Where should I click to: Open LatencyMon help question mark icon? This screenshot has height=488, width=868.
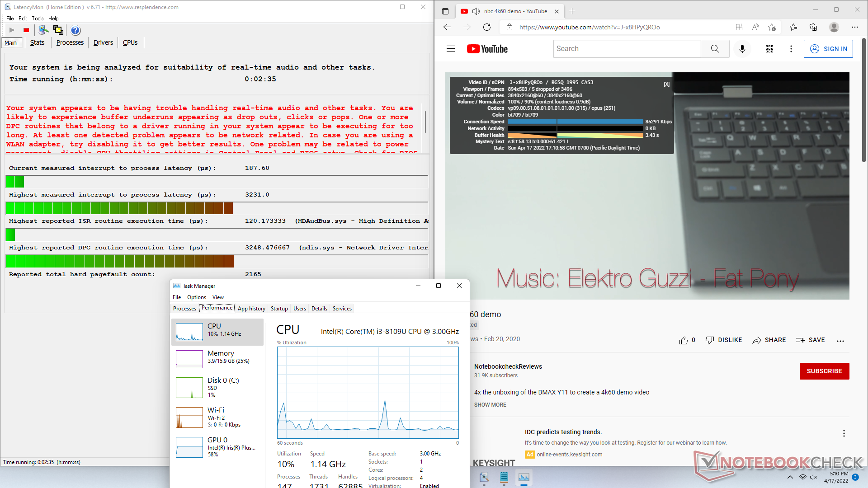(75, 30)
